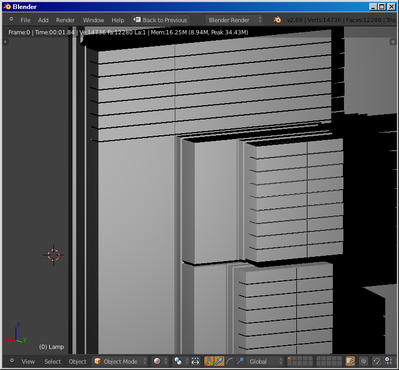Click the Back to Previous button

[x=161, y=20]
